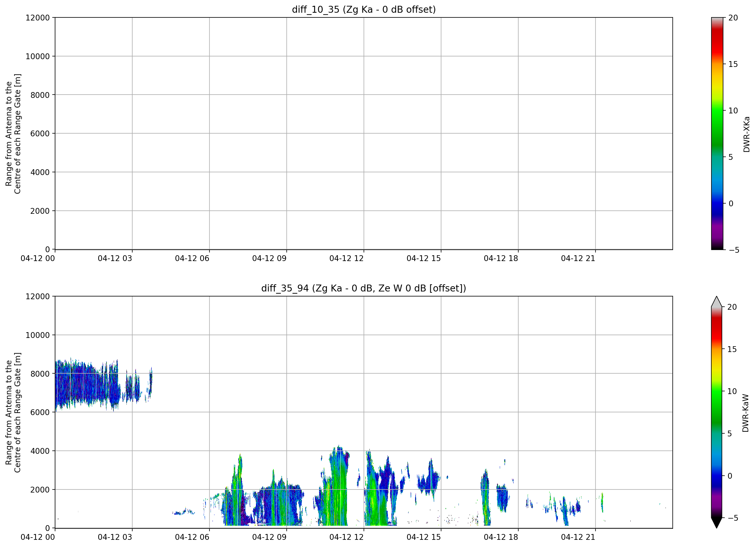
Task: Click the DWR-KaW colorbar
Action: coord(716,412)
